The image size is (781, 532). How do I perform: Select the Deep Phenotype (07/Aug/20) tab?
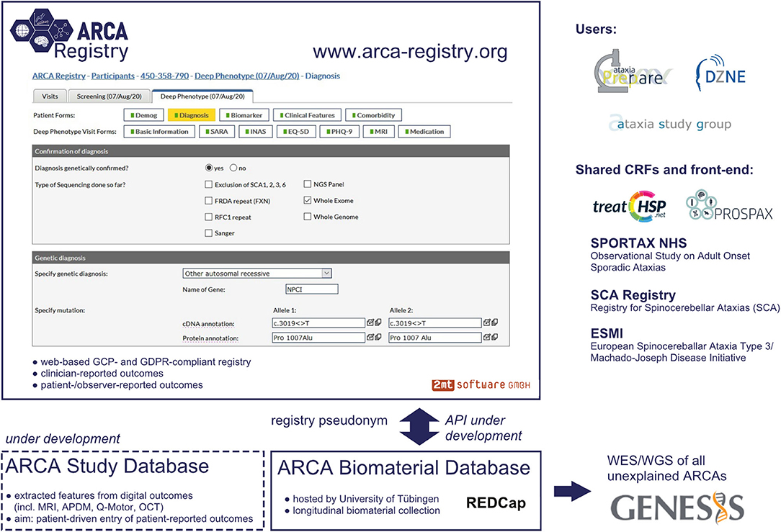pyautogui.click(x=202, y=96)
